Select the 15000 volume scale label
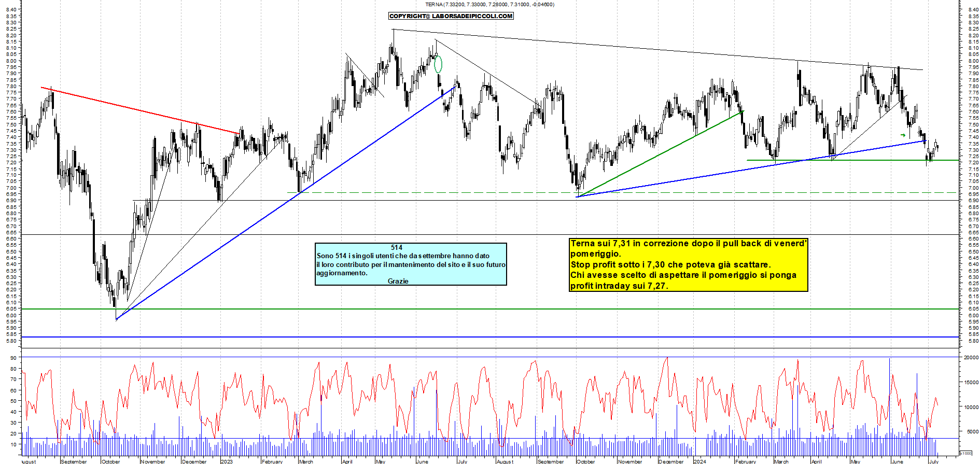This screenshot has height=464, width=980. coord(971,382)
